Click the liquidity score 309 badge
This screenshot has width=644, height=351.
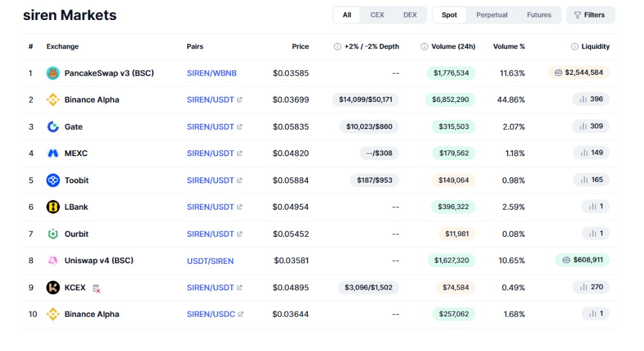[x=591, y=126]
